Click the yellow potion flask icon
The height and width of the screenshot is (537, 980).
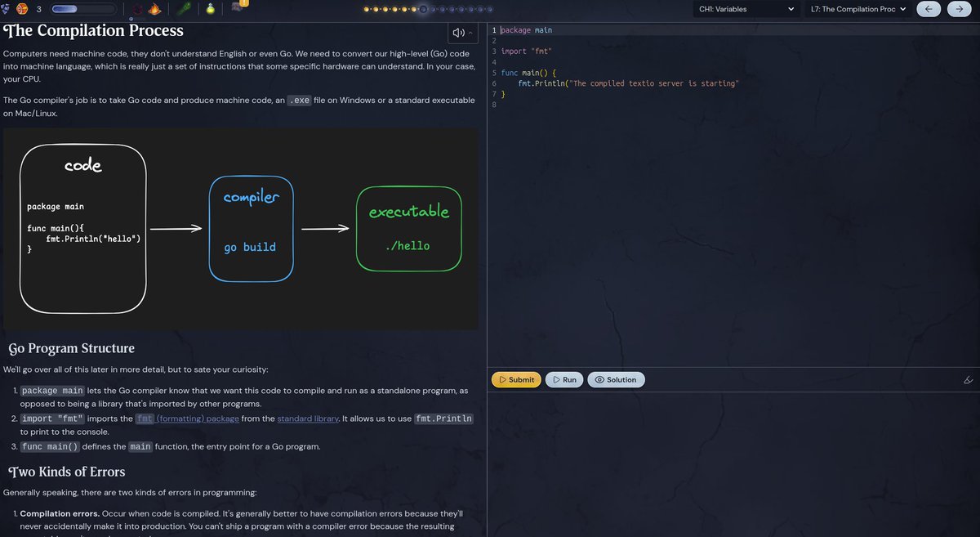coord(211,9)
